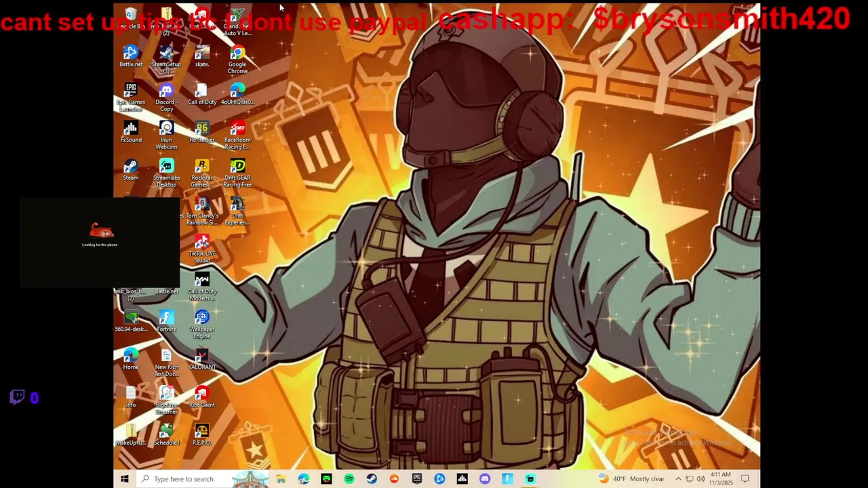Open the Epic Games Launcher desktop icon
The height and width of the screenshot is (488, 868).
(x=131, y=98)
